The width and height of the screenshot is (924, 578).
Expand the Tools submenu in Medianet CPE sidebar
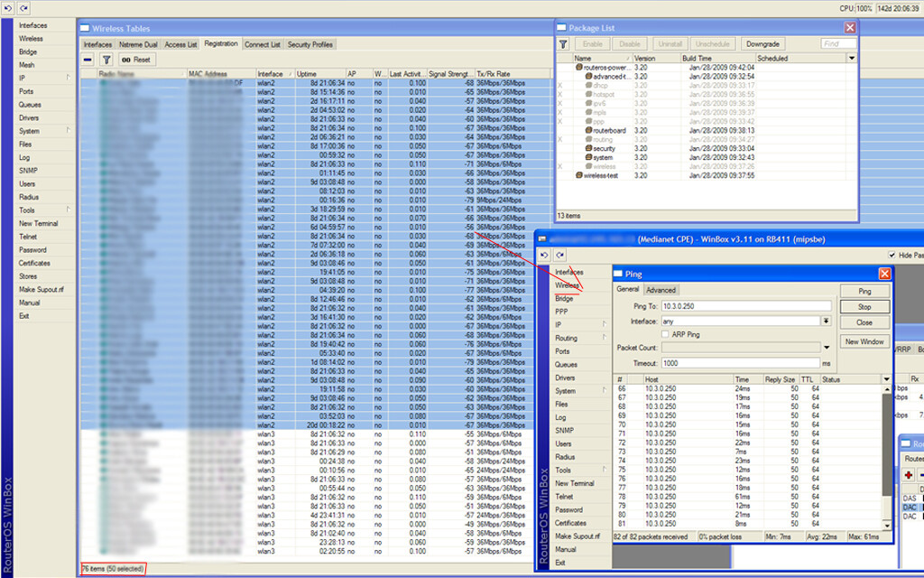click(x=604, y=470)
